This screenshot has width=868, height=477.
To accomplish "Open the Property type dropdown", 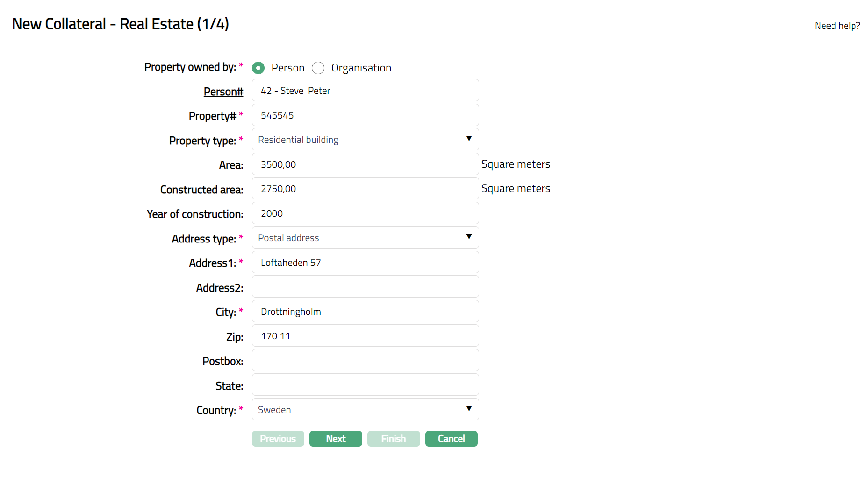I will coord(365,140).
